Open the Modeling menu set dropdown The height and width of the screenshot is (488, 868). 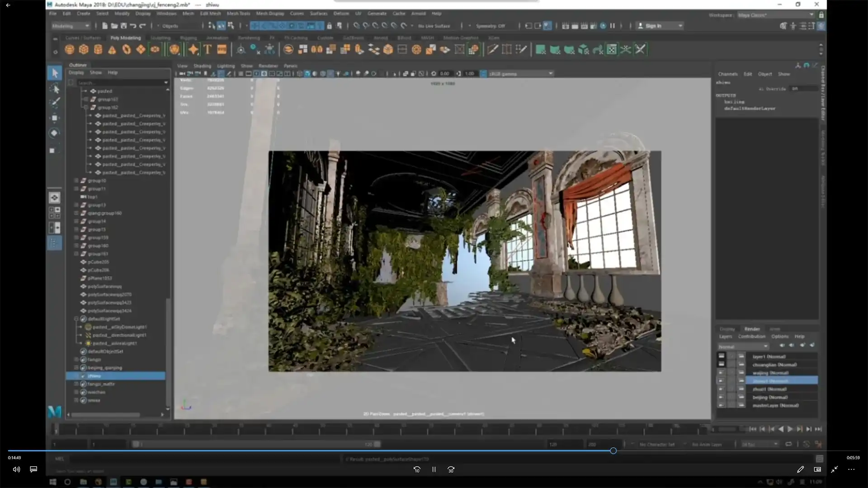coord(71,26)
